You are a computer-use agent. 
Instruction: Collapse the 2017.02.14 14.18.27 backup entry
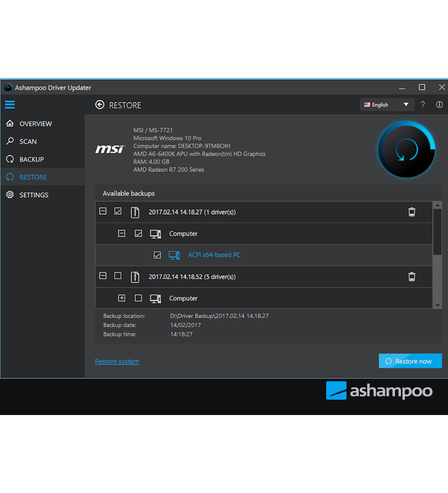tap(103, 211)
